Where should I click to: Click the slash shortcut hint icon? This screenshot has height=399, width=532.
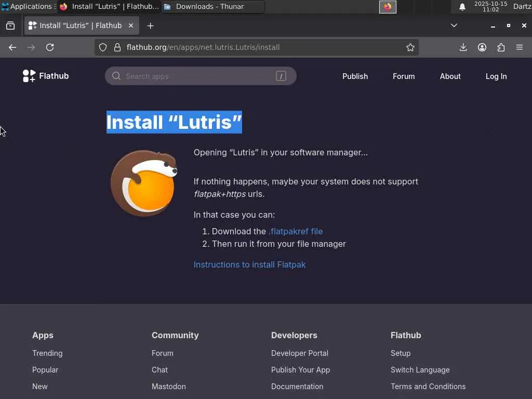click(x=281, y=76)
